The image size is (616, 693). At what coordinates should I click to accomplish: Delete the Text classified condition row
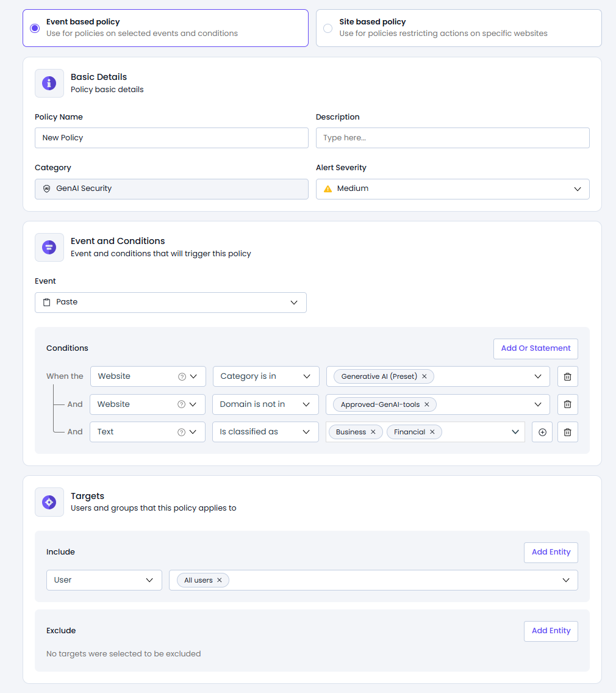point(567,433)
